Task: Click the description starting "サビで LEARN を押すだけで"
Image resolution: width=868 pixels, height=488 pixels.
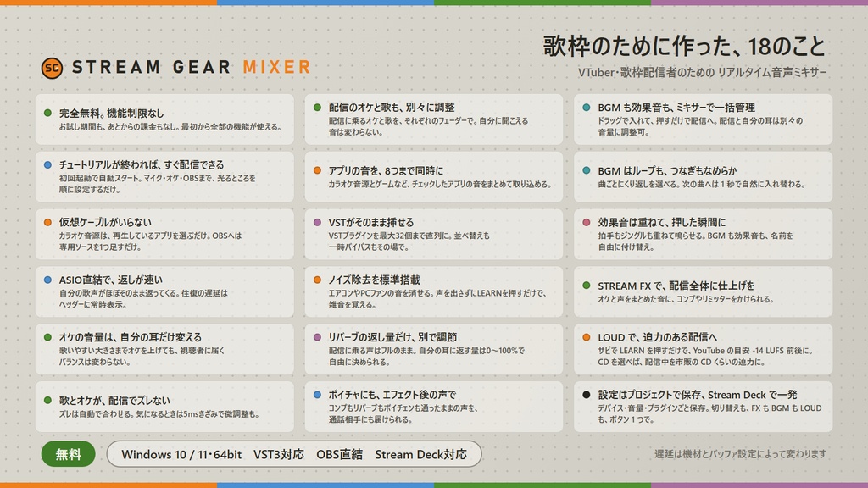Action: click(x=706, y=357)
